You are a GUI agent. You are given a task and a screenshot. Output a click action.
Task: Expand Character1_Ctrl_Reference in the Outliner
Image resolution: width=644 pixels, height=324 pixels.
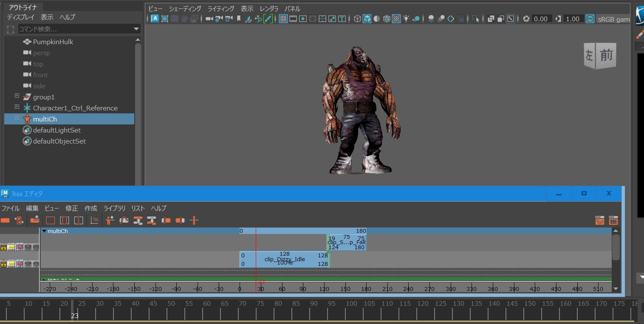tap(17, 107)
